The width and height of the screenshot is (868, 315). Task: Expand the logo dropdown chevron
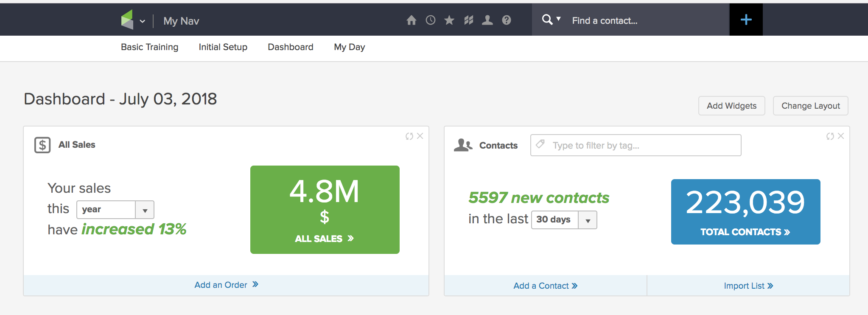[x=143, y=21]
